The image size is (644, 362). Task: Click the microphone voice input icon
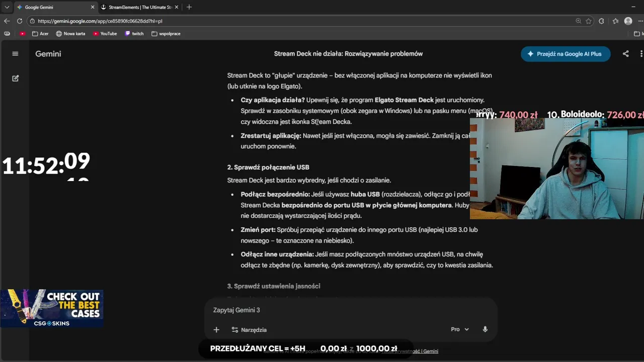(x=485, y=329)
